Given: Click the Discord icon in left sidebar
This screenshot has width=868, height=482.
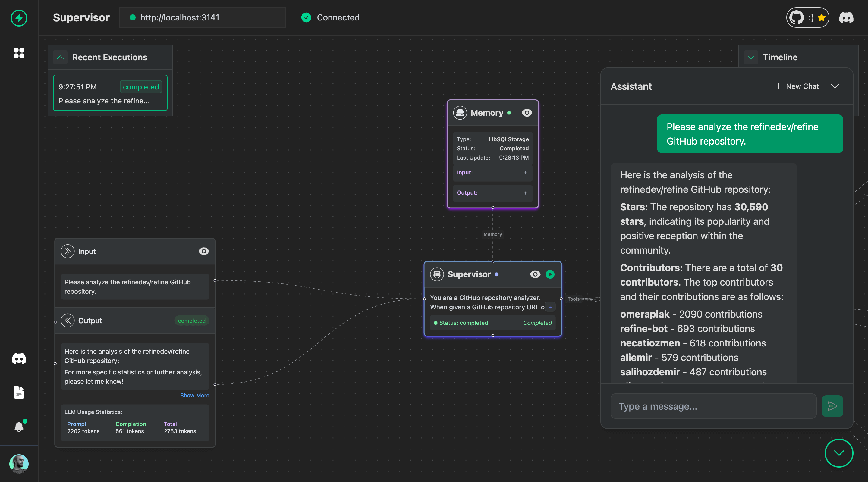Looking at the screenshot, I should click(x=19, y=358).
